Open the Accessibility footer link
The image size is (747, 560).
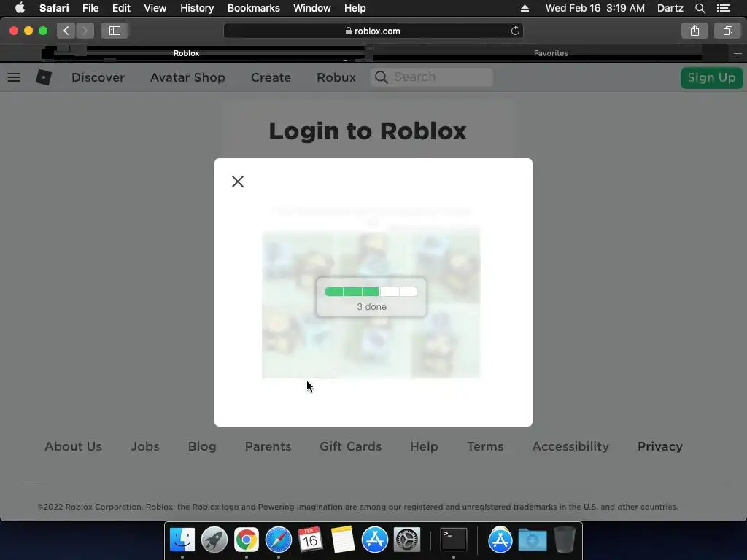pos(570,446)
